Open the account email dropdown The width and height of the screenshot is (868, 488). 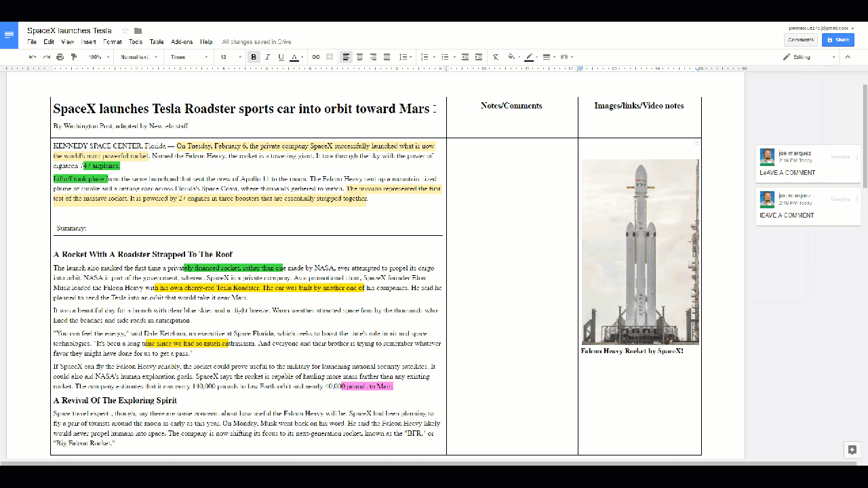(821, 28)
